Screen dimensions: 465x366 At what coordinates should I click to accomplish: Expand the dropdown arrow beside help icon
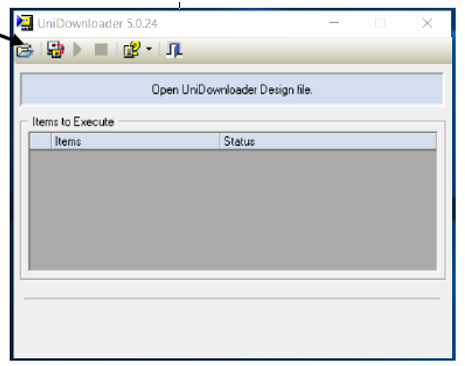click(149, 49)
